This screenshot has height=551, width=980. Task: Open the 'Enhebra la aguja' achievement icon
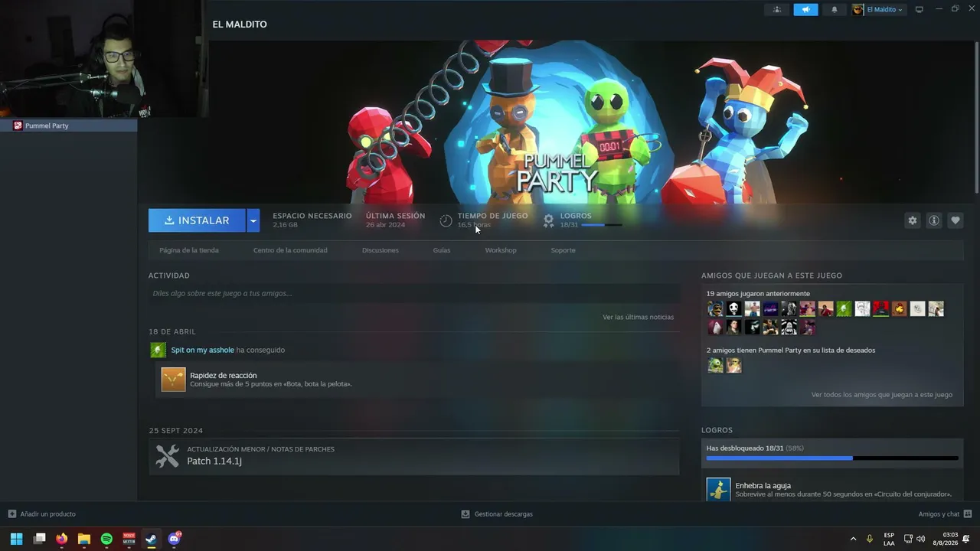tap(718, 490)
